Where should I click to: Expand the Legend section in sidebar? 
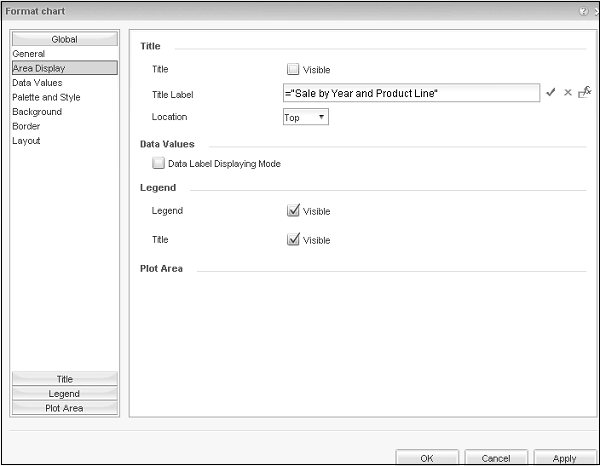tap(64, 394)
